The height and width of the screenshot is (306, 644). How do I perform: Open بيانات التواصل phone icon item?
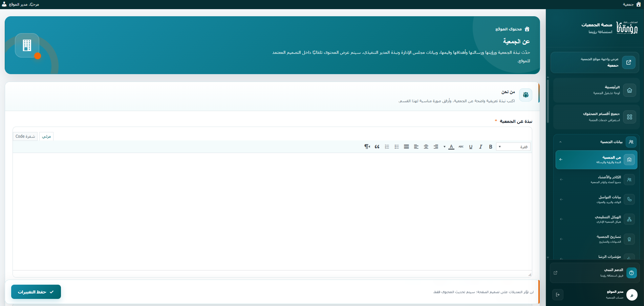point(629,199)
